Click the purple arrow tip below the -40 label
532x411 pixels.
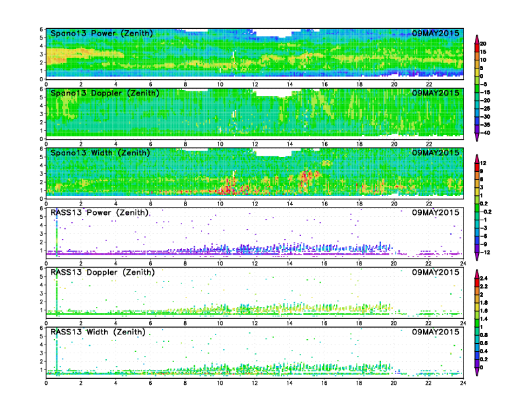(x=477, y=138)
